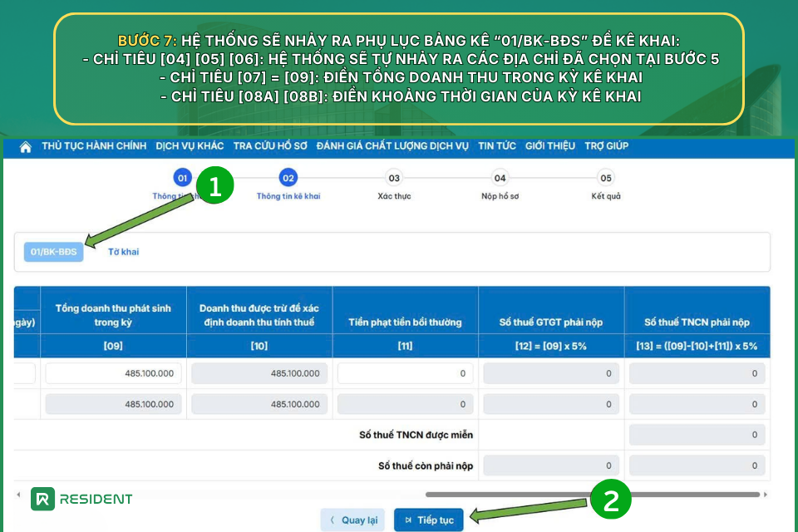Click step 04 Nộp hồ sơ circle
This screenshot has width=798, height=532.
[500, 177]
